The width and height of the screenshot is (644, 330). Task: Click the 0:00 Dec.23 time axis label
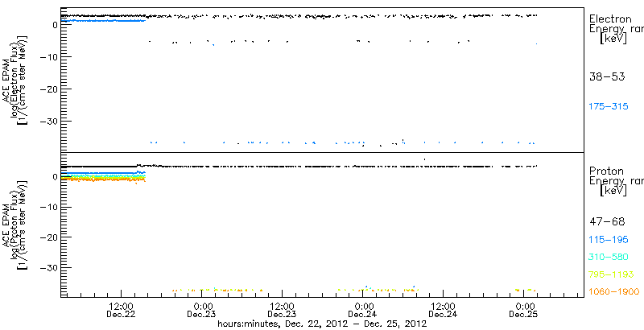coord(202,311)
